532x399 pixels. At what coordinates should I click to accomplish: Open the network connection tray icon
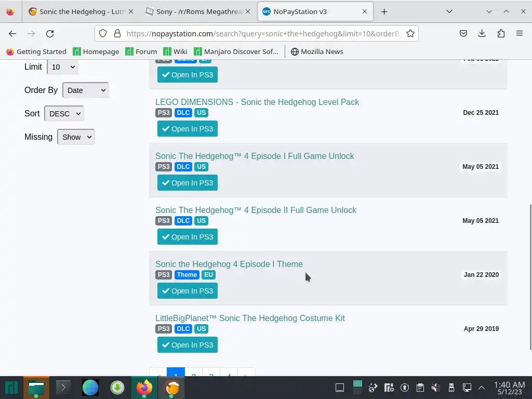[x=467, y=388]
